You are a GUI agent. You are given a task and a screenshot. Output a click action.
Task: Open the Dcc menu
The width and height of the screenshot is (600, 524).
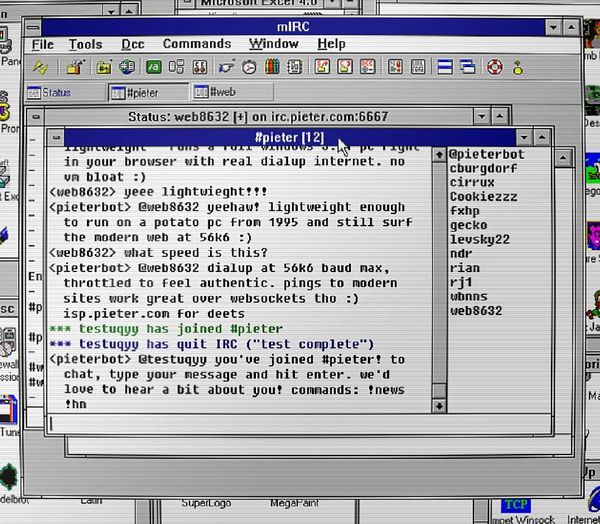point(132,44)
